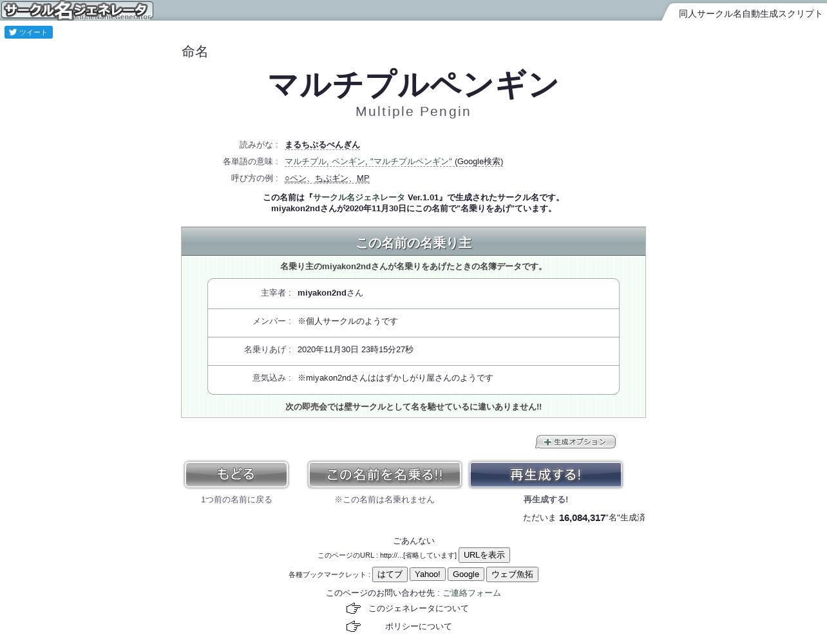
Task: Click the この名前の名乗り主 header bar
Action: 413,241
